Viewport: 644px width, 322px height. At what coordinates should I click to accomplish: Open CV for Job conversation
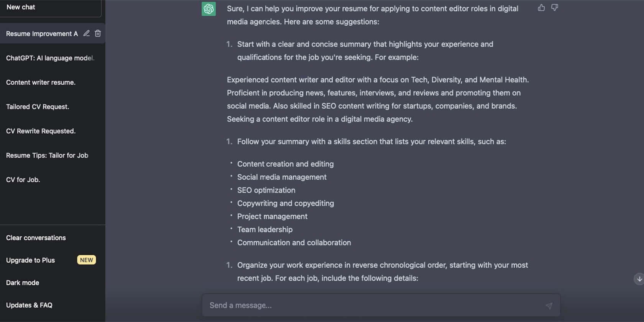(23, 180)
